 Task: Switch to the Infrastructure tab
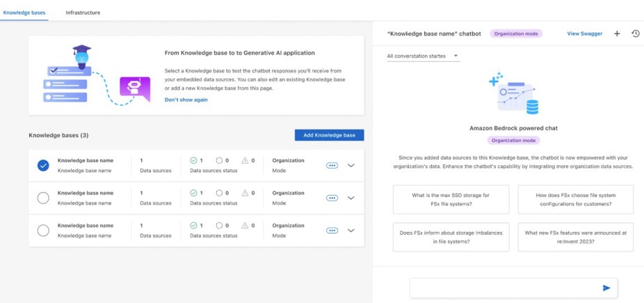(x=83, y=13)
